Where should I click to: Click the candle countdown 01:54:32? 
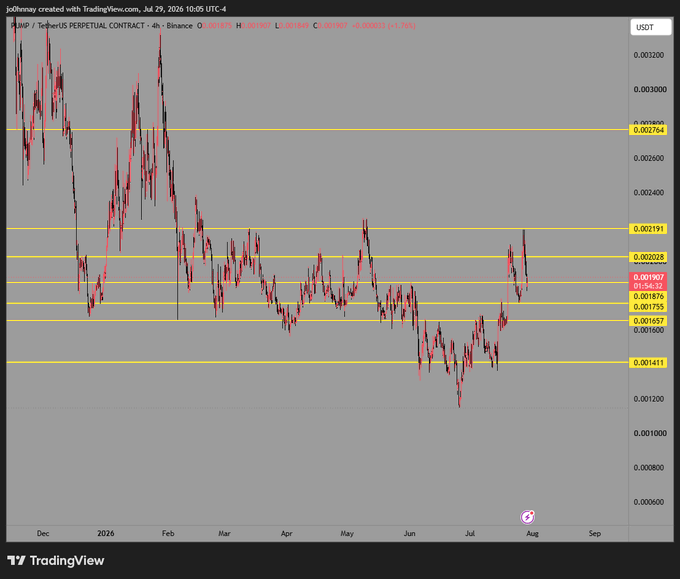point(648,286)
